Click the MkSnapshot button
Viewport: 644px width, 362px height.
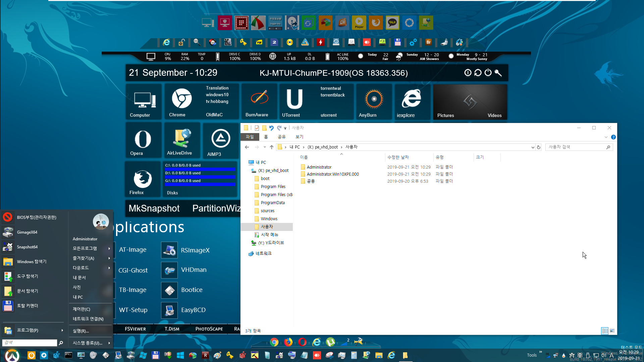(154, 208)
